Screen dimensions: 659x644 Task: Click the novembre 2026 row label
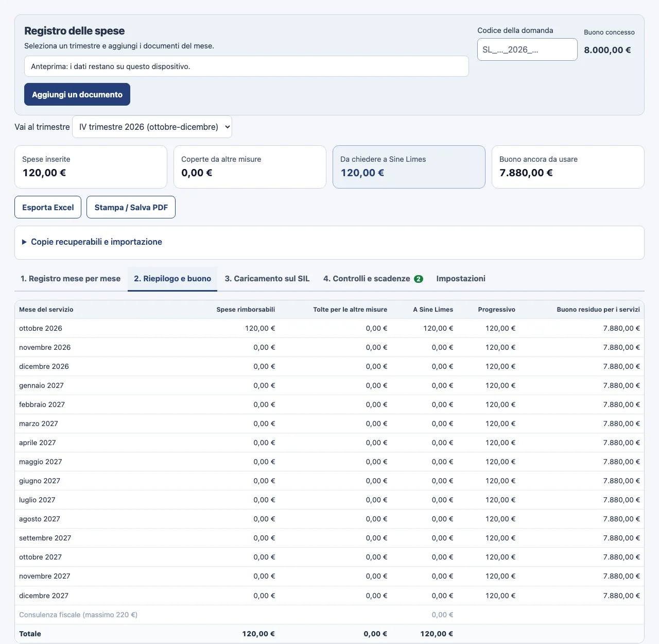45,347
